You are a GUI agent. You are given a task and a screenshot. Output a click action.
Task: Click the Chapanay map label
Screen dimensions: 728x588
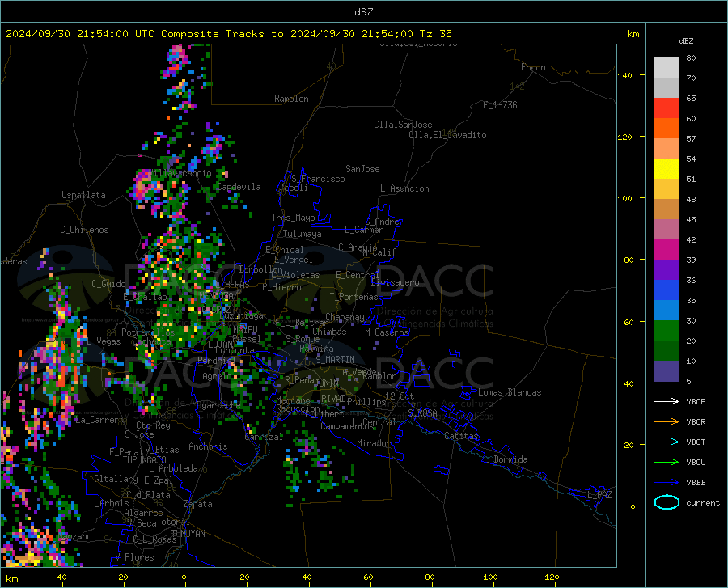pyautogui.click(x=345, y=317)
